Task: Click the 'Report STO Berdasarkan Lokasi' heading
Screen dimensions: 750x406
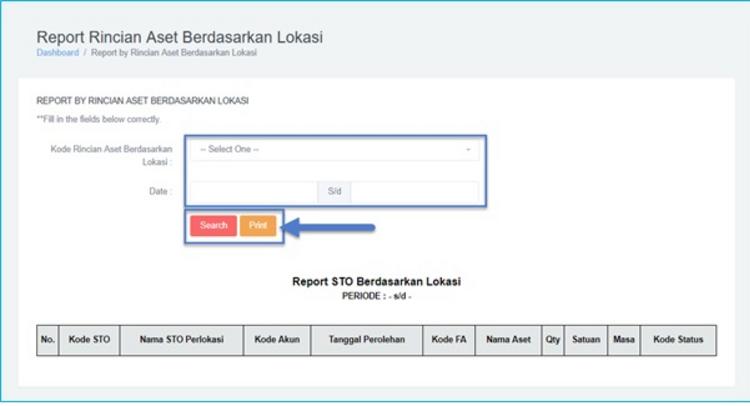Action: pos(376,282)
